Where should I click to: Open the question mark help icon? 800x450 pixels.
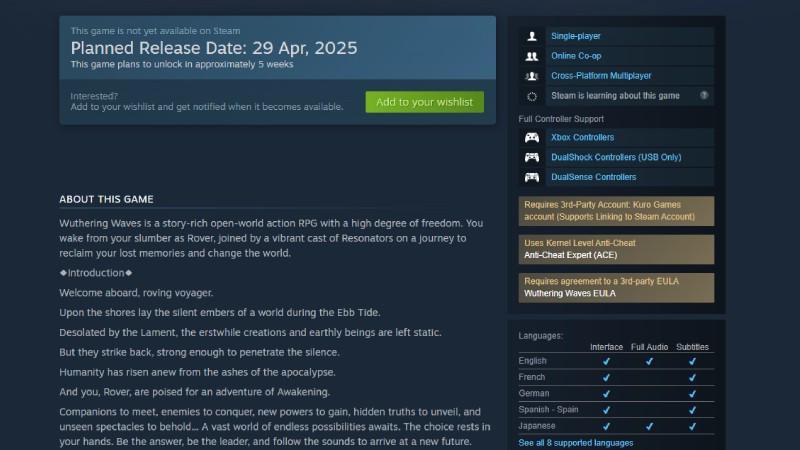tap(704, 95)
